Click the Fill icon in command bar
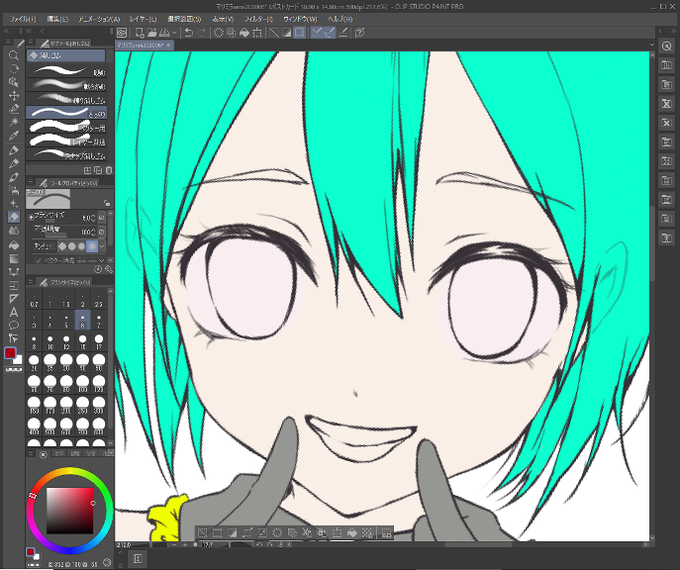The image size is (680, 570). click(x=245, y=33)
